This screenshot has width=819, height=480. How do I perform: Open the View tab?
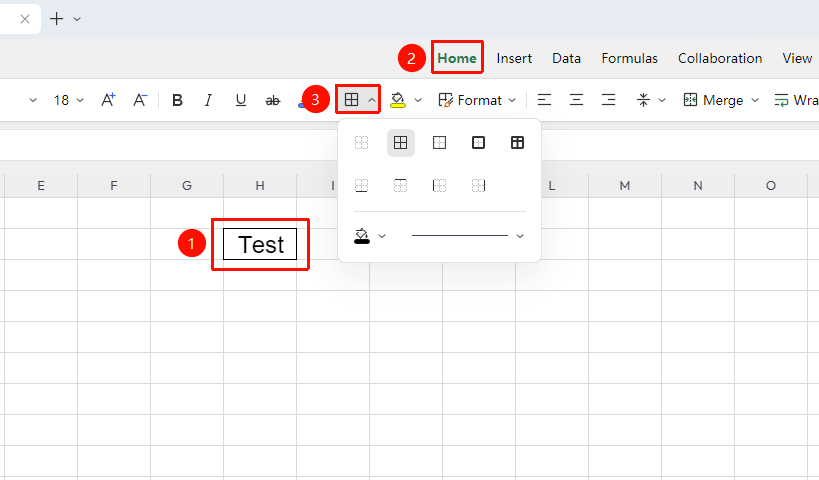point(797,58)
